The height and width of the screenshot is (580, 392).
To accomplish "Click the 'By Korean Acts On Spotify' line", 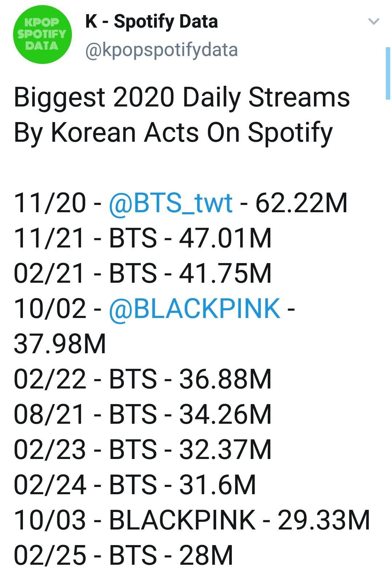I will pyautogui.click(x=173, y=132).
